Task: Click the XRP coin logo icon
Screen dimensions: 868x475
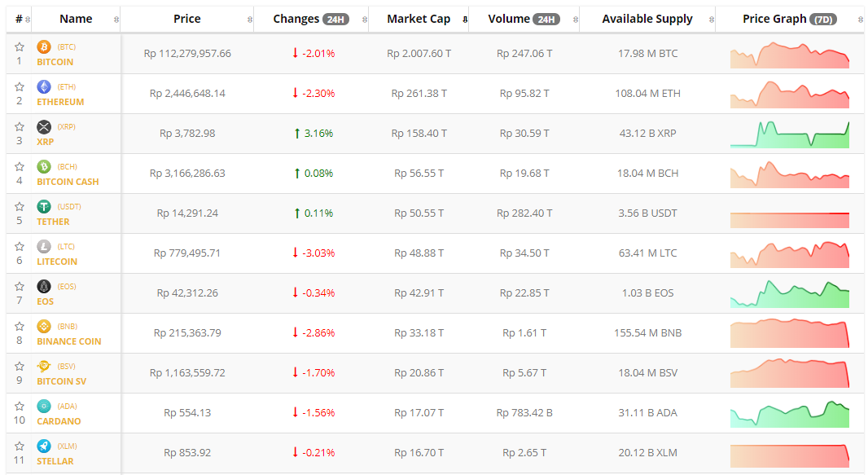Action: coord(44,127)
